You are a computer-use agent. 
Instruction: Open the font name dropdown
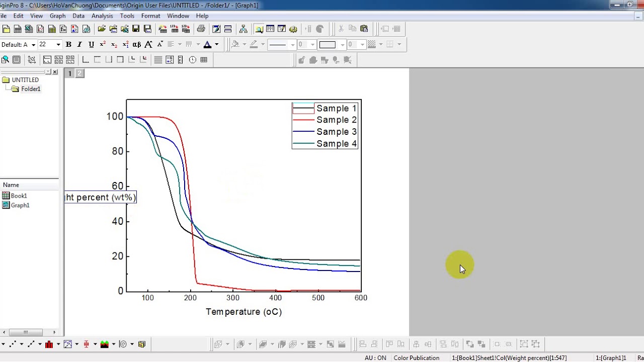click(x=33, y=45)
